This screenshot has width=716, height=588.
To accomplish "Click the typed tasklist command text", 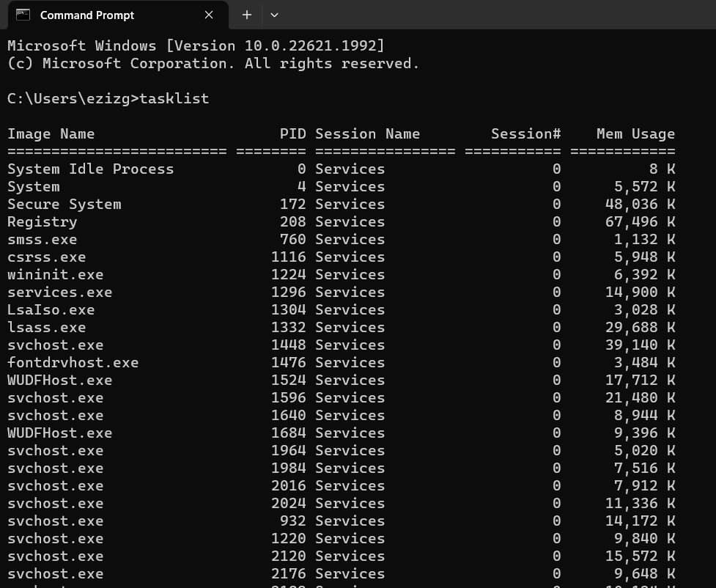I will (x=174, y=98).
